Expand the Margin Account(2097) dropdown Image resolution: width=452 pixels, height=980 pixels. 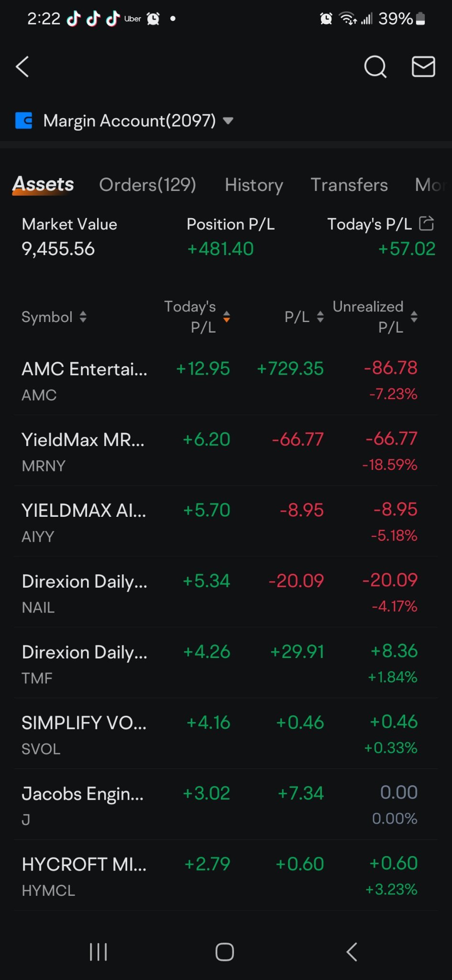pyautogui.click(x=228, y=121)
